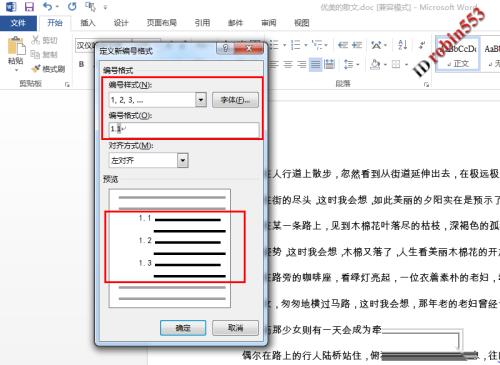Click the Word application icon
500x365 pixels.
point(10,6)
